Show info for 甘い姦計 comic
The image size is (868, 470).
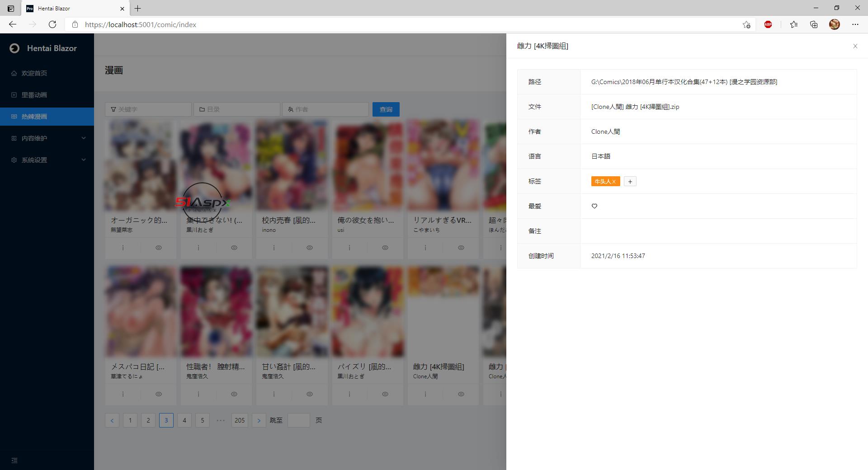point(274,394)
